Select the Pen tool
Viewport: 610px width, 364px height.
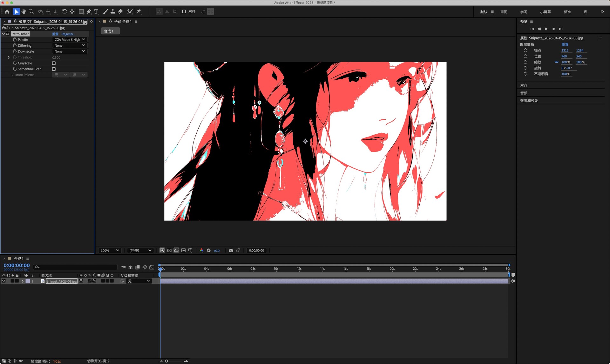click(89, 11)
